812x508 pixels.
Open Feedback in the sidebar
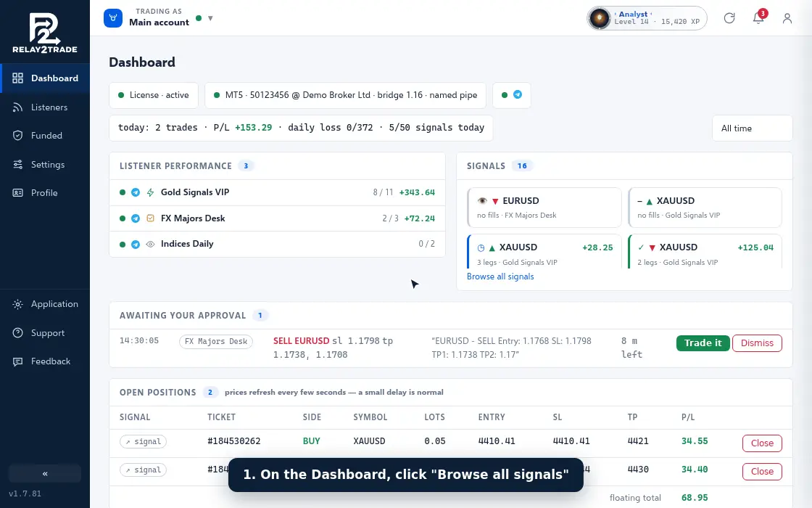tap(45, 361)
